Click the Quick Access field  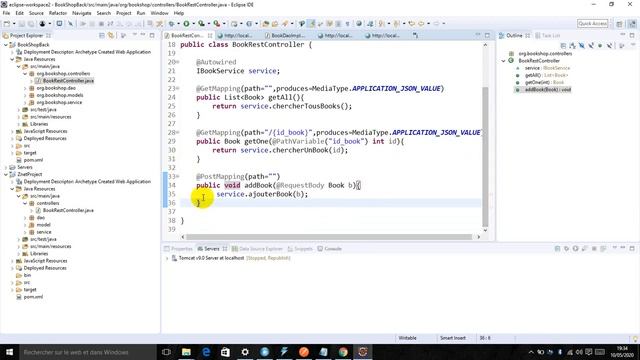593,24
